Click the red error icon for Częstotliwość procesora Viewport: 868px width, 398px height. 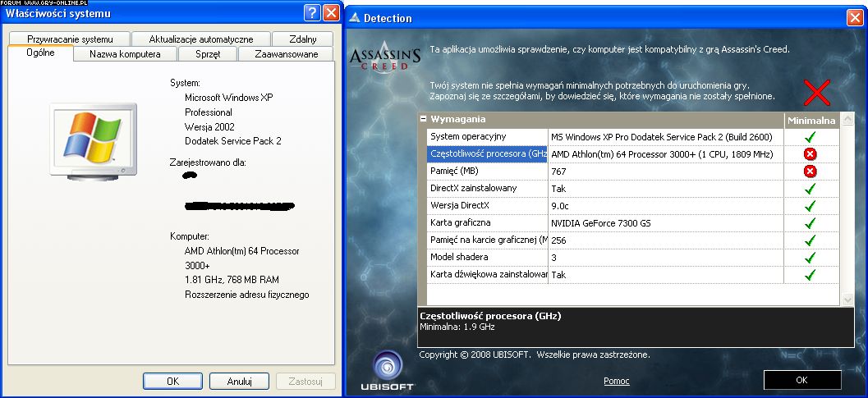(x=811, y=154)
